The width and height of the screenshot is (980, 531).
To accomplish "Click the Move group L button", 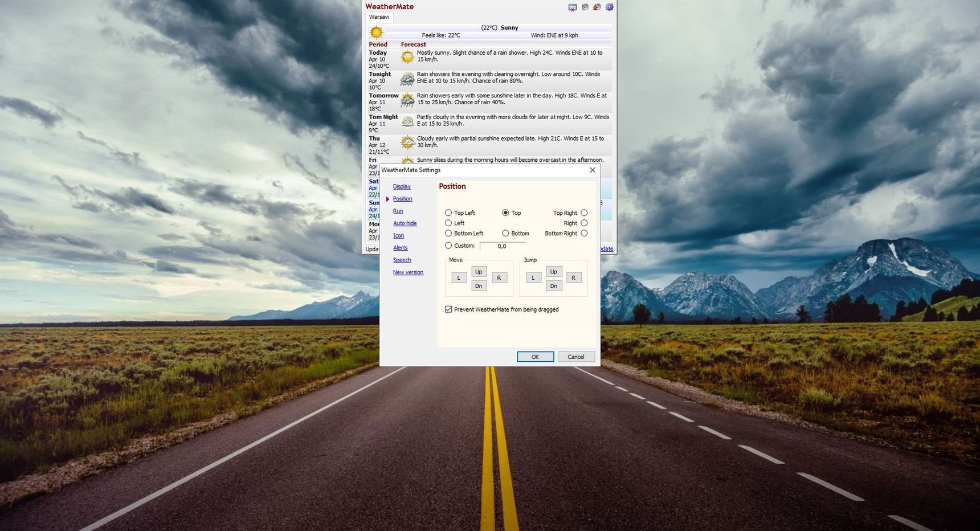I will [459, 277].
